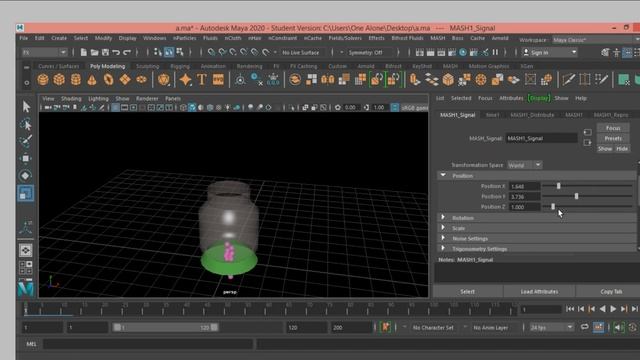Create a polygon cylinder from the shelf

(76, 80)
